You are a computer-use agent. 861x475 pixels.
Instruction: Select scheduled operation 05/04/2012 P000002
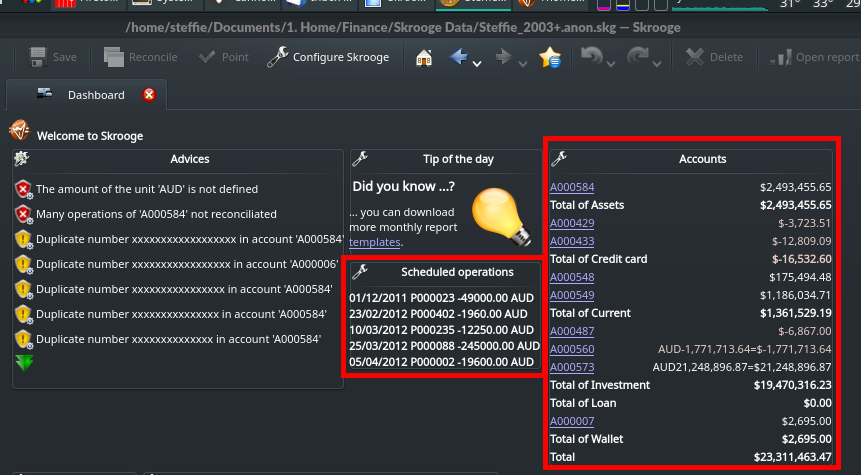(x=441, y=362)
